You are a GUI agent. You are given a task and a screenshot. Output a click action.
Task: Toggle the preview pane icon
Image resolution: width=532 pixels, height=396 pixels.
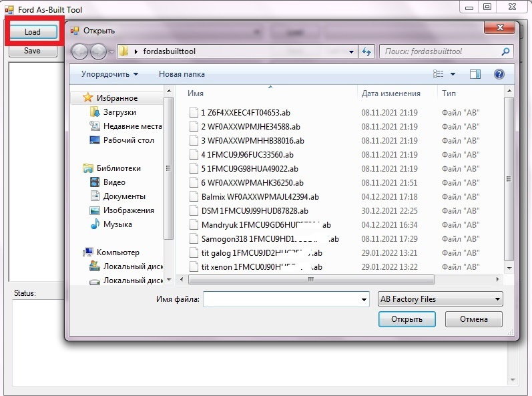pos(475,74)
